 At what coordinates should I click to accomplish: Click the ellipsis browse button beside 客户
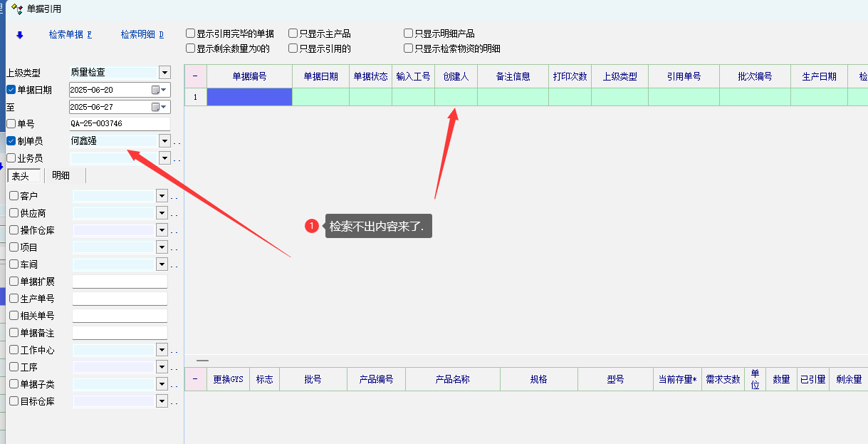pos(174,196)
